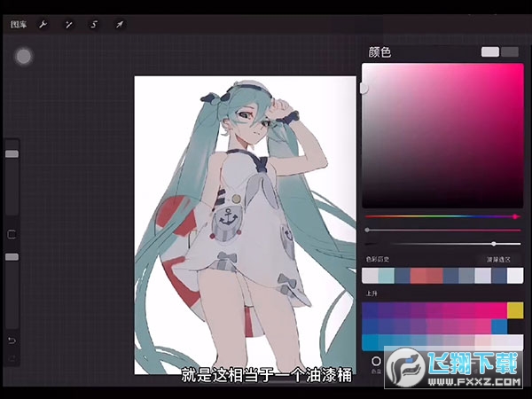Choose the black palette swatch
Image resolution: width=532 pixels, height=399 pixels.
515,326
